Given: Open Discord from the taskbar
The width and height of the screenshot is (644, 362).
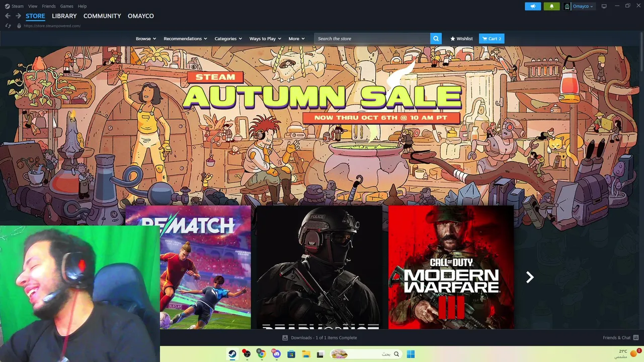Looking at the screenshot, I should pos(276,354).
